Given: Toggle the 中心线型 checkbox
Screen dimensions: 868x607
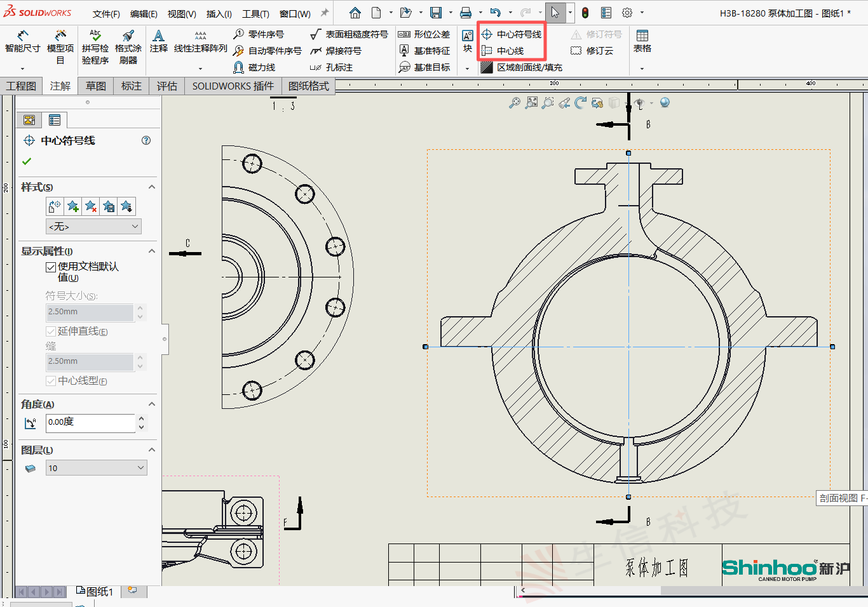Looking at the screenshot, I should (x=51, y=381).
